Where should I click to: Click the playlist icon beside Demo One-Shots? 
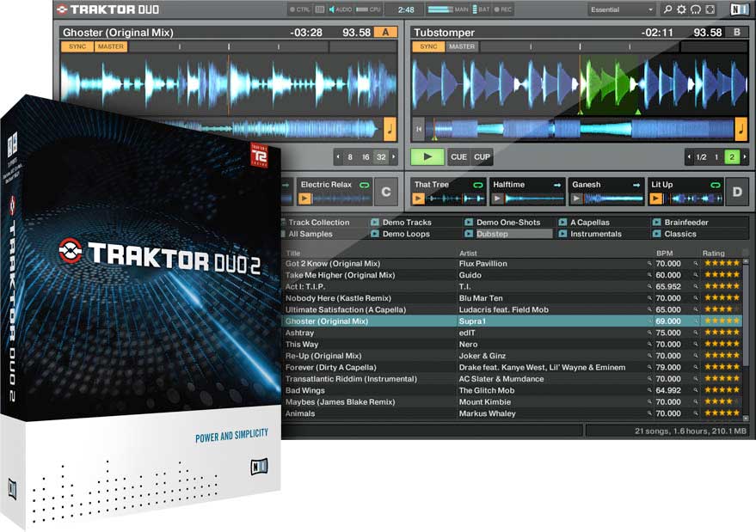pos(469,222)
